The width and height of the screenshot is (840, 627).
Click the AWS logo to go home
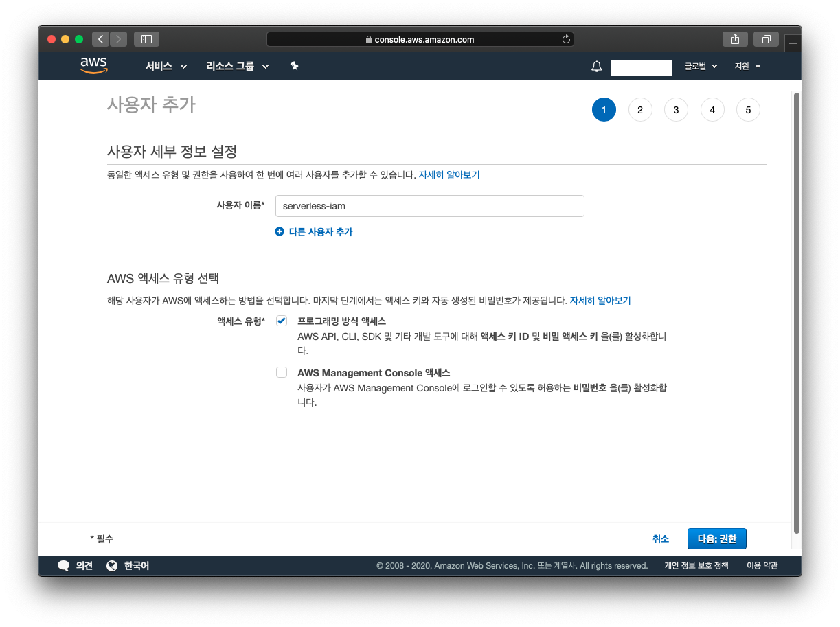click(x=93, y=65)
